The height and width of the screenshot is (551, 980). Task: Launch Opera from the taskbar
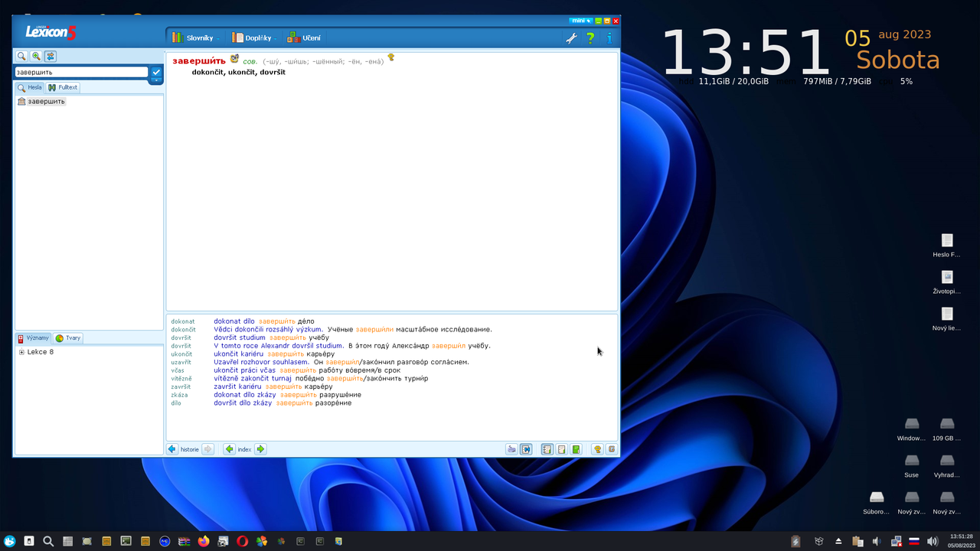(242, 541)
